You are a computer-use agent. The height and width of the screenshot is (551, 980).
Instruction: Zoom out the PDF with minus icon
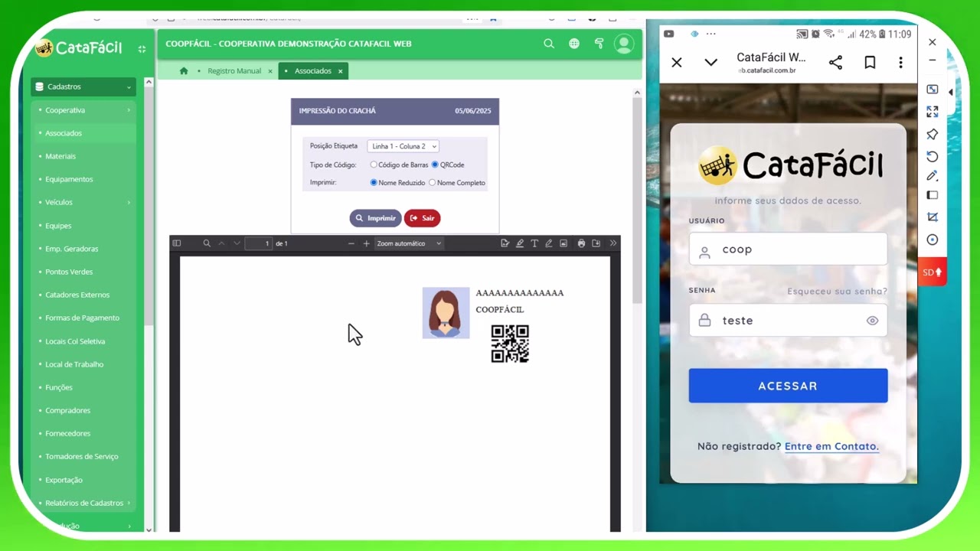click(351, 243)
